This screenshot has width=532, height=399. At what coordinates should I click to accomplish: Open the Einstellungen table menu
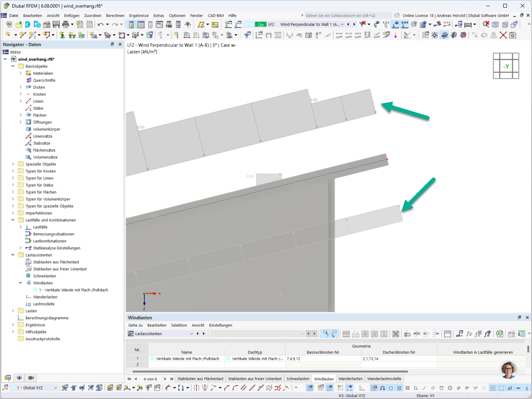click(x=221, y=325)
